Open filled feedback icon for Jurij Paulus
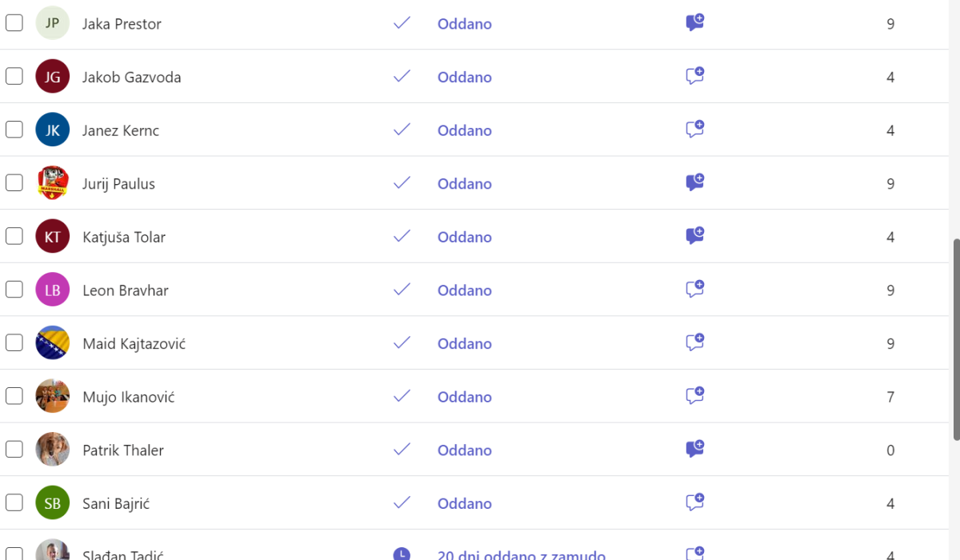Image resolution: width=960 pixels, height=560 pixels. point(694,182)
